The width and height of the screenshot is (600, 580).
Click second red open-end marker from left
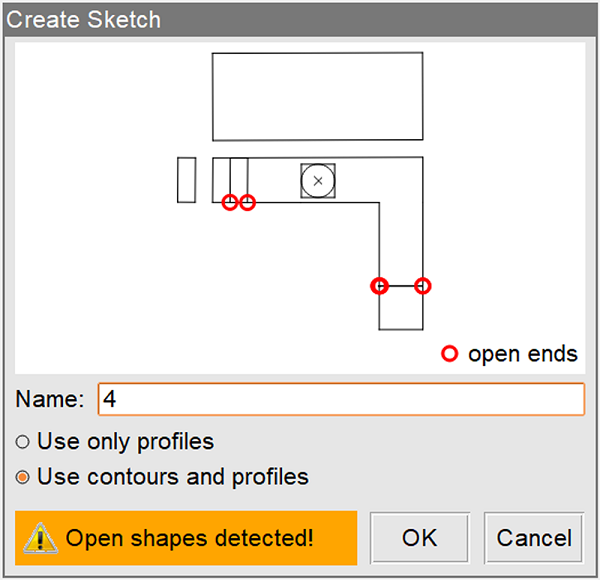pos(248,202)
